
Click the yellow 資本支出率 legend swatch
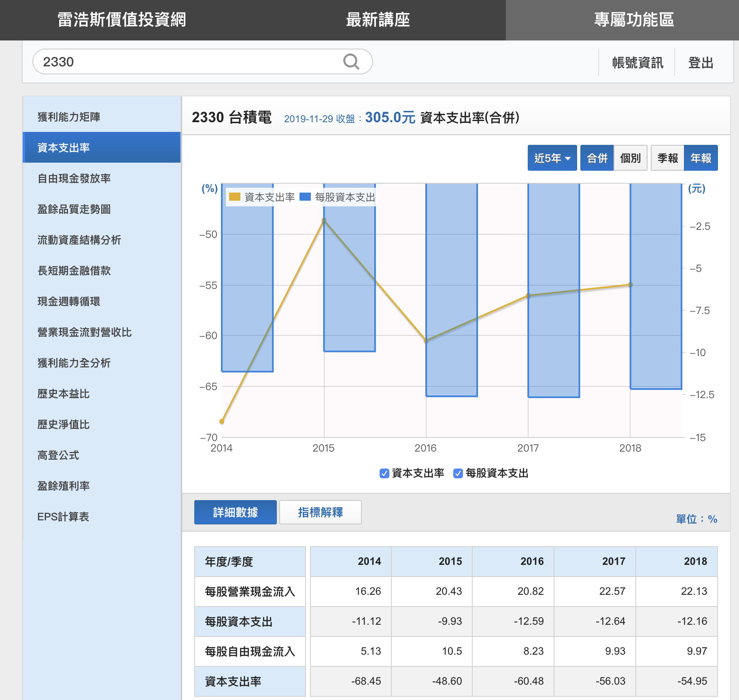234,197
